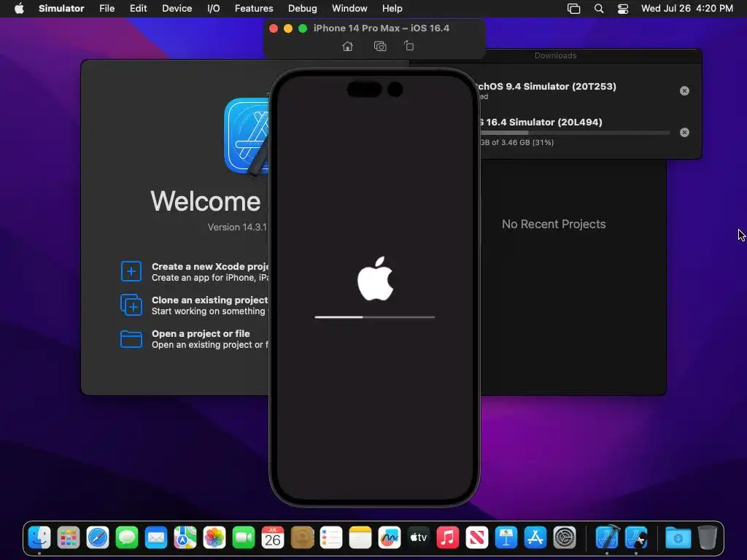
Task: Open the Apple menu
Action: point(19,9)
